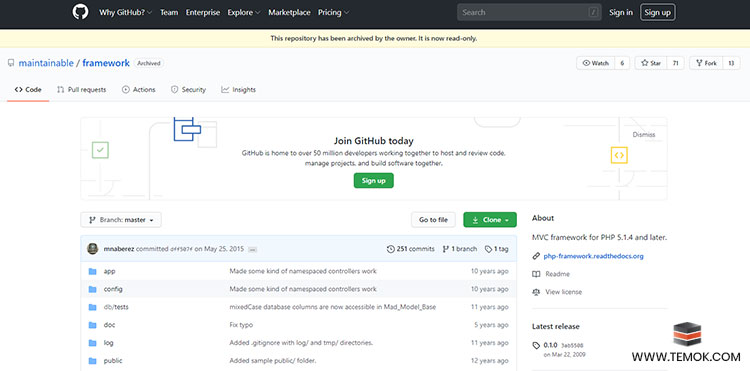Switch to the Pull requests tab
Image resolution: width=750 pixels, height=371 pixels.
pyautogui.click(x=81, y=89)
